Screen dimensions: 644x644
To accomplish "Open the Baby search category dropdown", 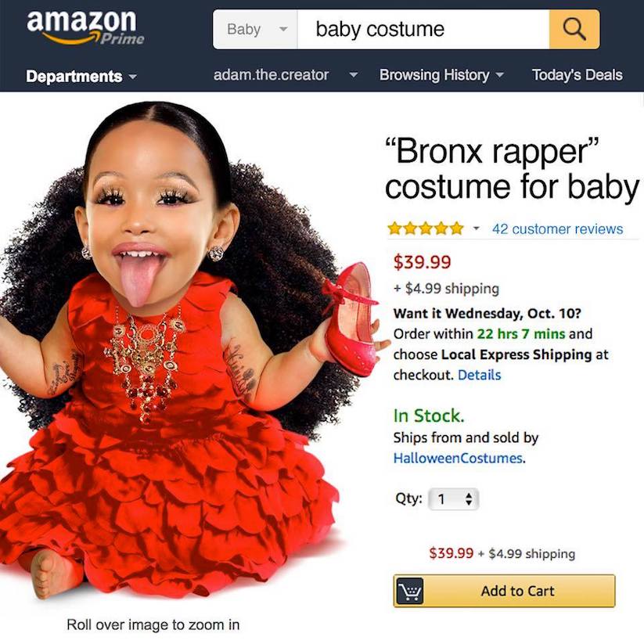I will tap(255, 29).
